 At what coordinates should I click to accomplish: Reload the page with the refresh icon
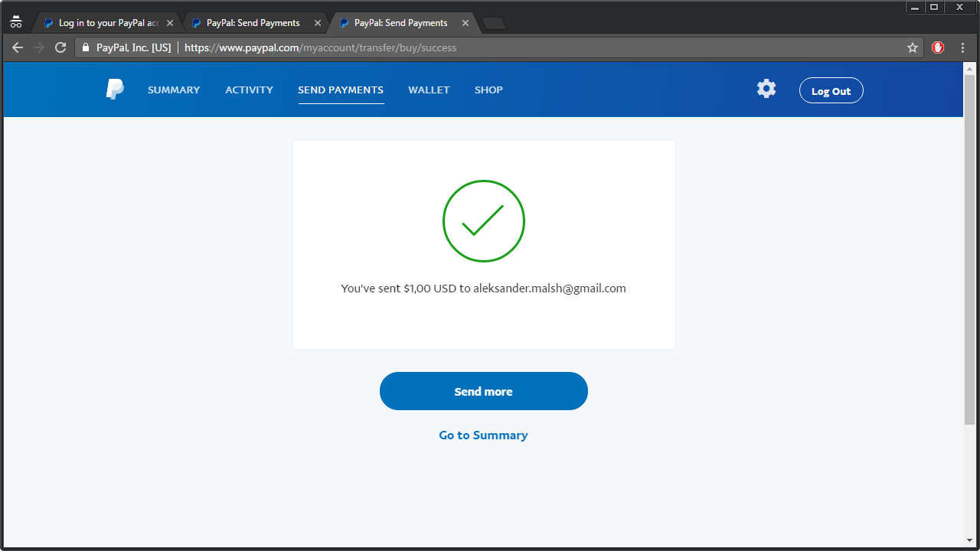click(x=60, y=47)
